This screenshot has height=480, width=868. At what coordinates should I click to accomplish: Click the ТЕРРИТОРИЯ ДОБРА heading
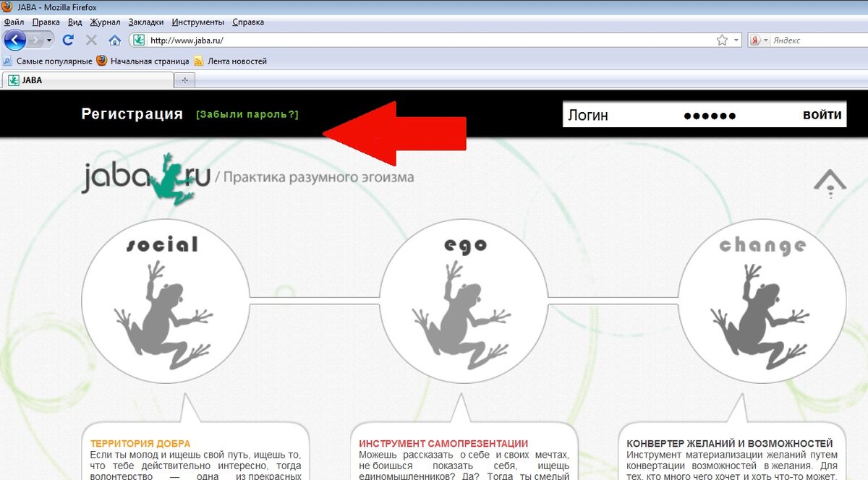pos(140,443)
